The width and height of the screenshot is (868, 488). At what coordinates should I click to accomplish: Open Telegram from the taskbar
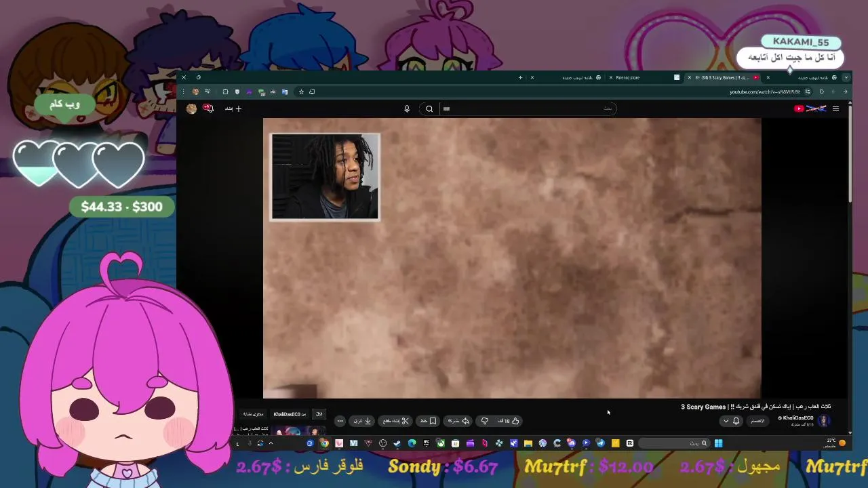pyautogui.click(x=601, y=443)
